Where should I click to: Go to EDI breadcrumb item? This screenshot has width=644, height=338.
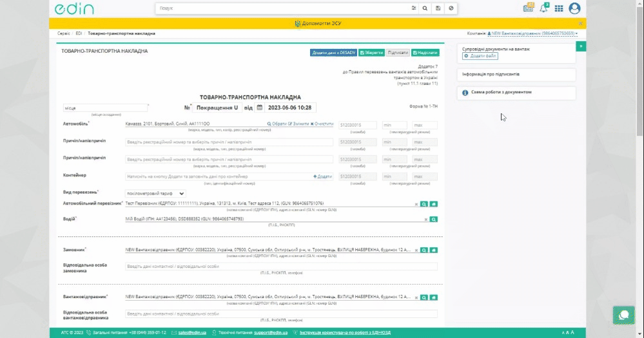click(x=79, y=33)
